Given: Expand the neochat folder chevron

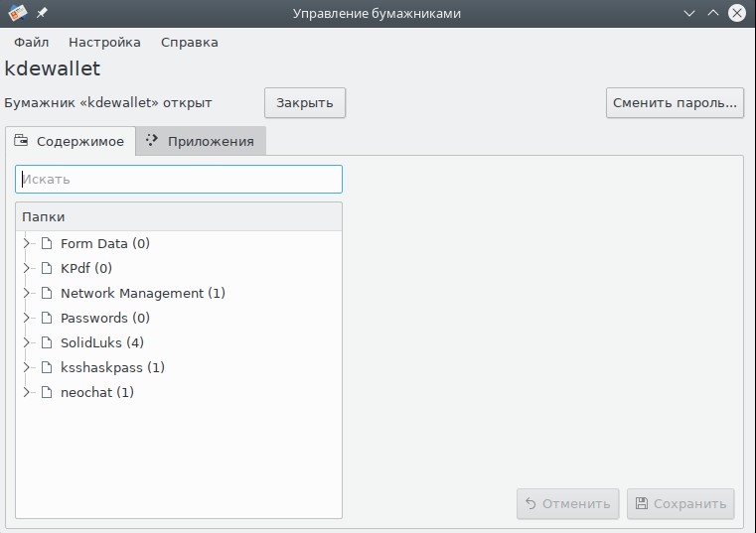Looking at the screenshot, I should coord(27,392).
